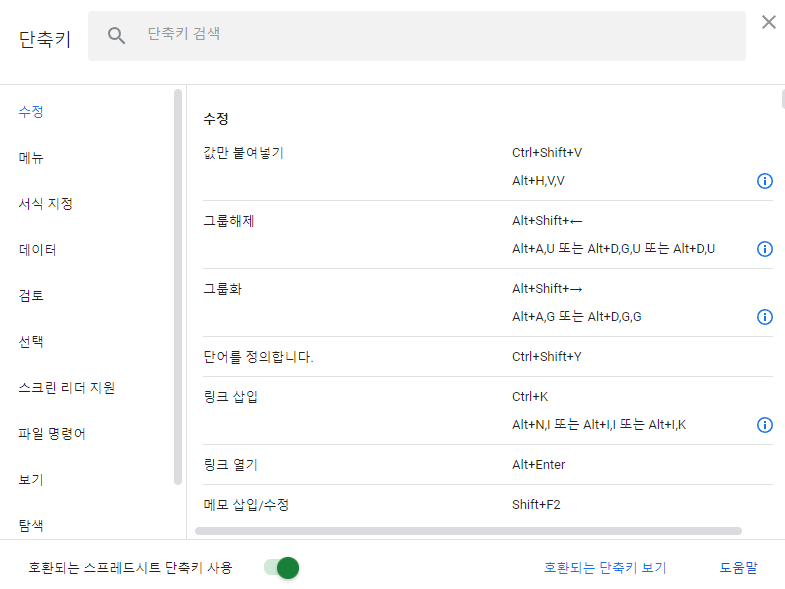785x589 pixels.
Task: Click the Alt+N,I 또는 Alt+I,I shortcut text
Action: [x=599, y=425]
